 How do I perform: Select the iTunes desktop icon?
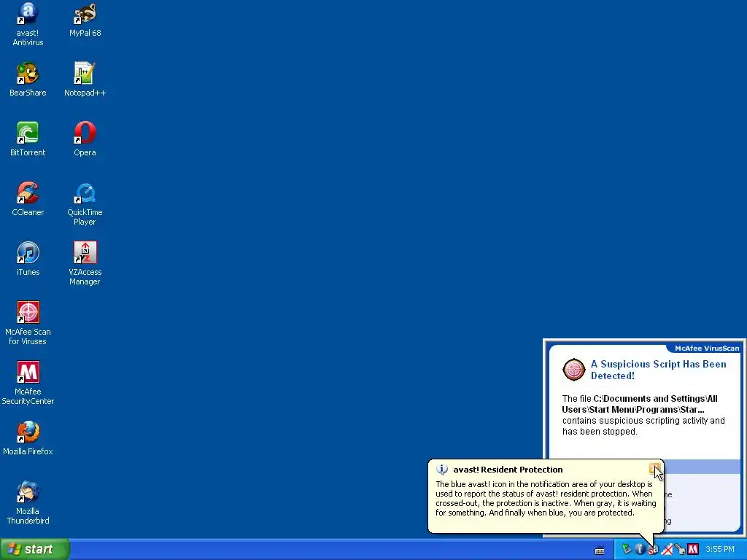tap(28, 259)
